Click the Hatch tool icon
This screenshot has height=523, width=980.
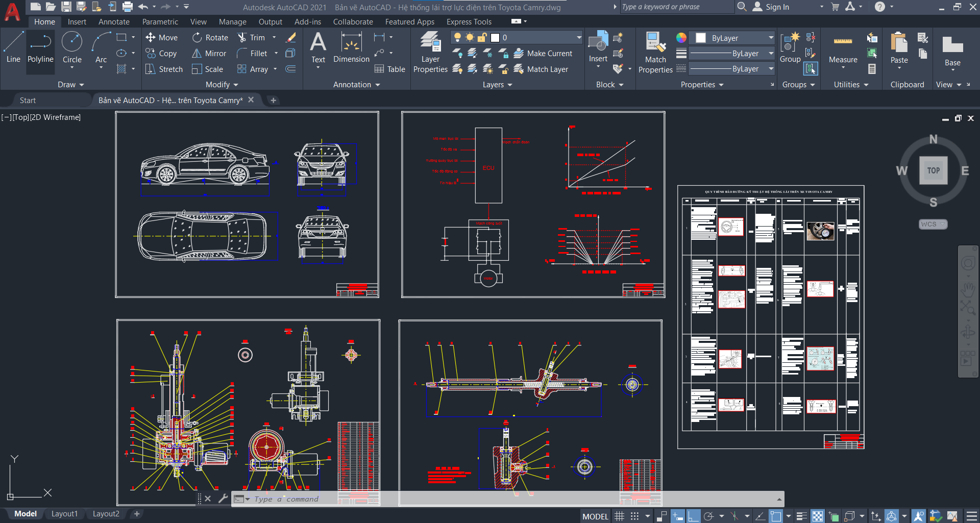(x=121, y=69)
